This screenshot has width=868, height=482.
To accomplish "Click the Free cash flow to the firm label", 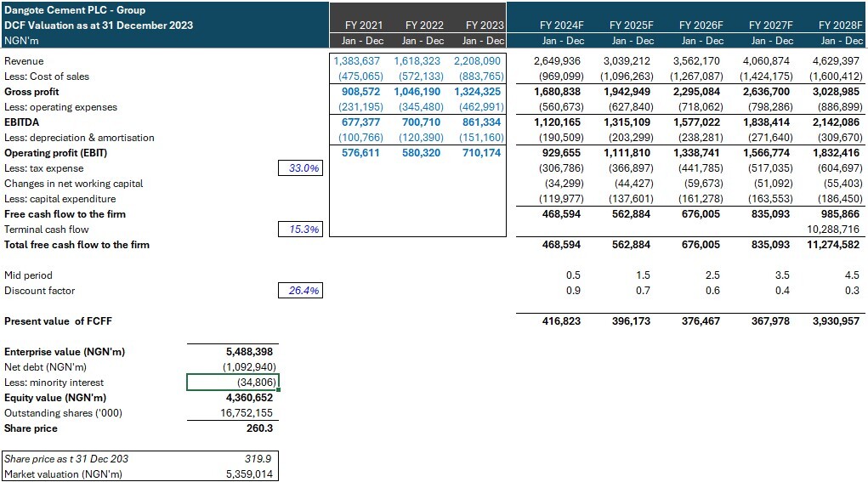I will [x=65, y=214].
